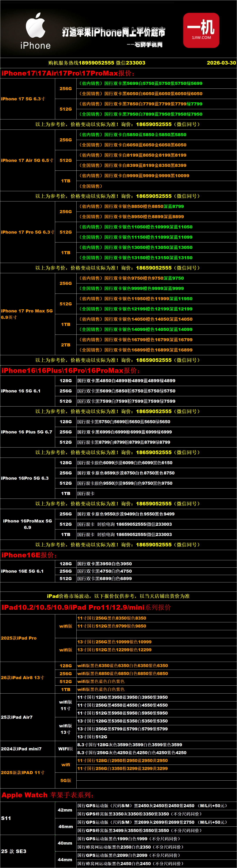
Task: Click the 2024款iPad mini7 model cell
Action: pos(21,749)
